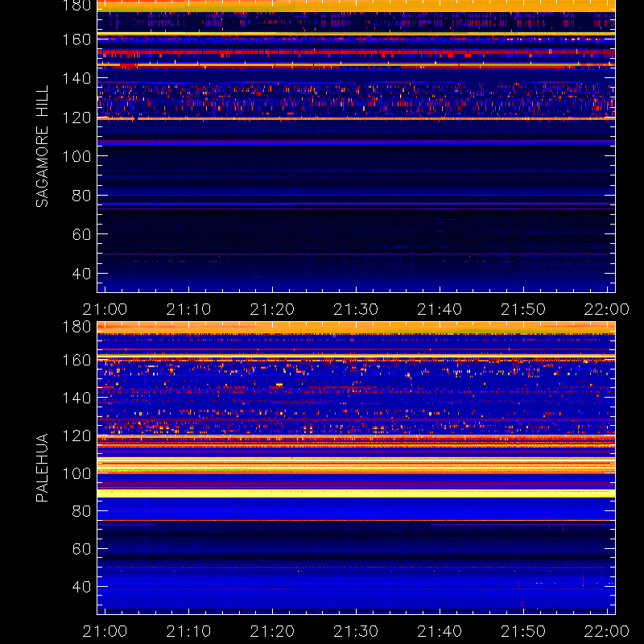
Task: Click the SAGAMORE HILL axis title
Action: 42,146
